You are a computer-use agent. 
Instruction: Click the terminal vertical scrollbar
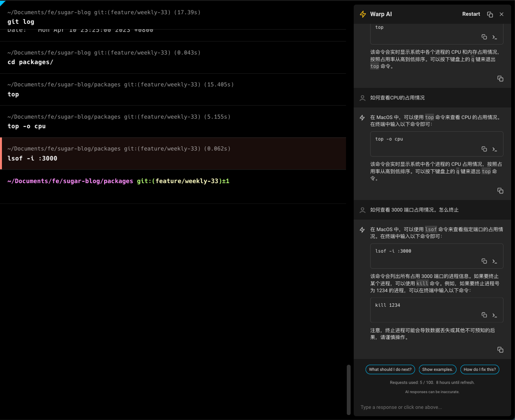tap(349, 390)
